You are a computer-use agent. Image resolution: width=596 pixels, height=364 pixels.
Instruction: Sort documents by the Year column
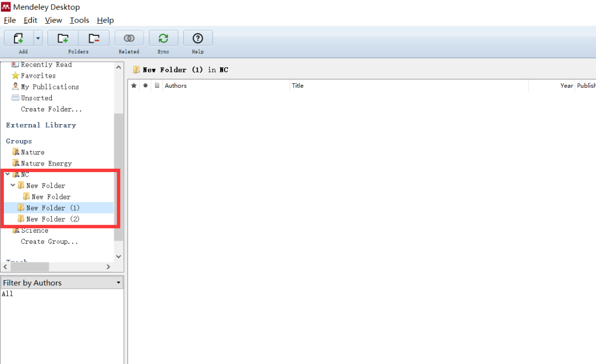tap(552, 85)
